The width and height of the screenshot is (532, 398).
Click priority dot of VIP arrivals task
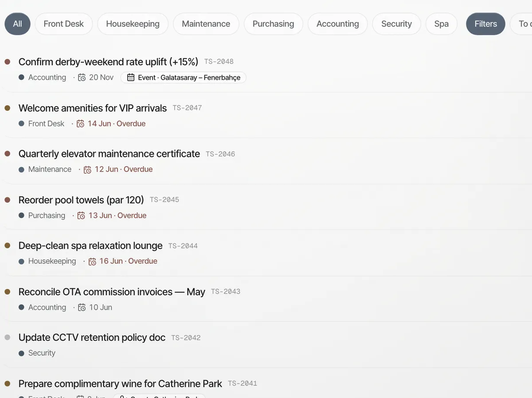[7, 108]
